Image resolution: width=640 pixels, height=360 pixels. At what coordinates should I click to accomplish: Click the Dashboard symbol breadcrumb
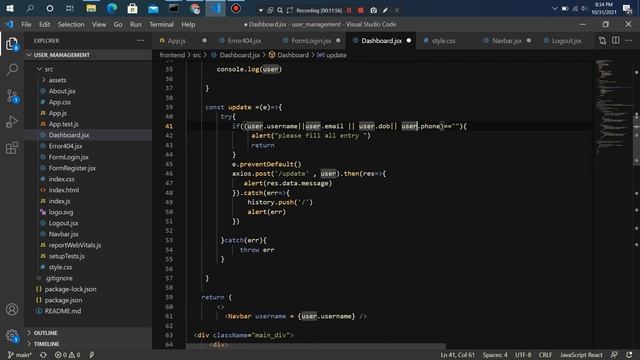pyautogui.click(x=289, y=55)
